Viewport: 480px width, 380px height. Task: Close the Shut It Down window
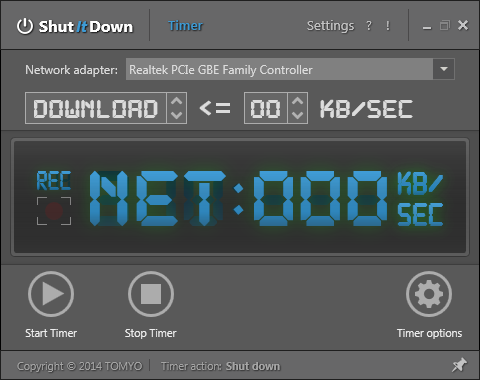coord(463,25)
